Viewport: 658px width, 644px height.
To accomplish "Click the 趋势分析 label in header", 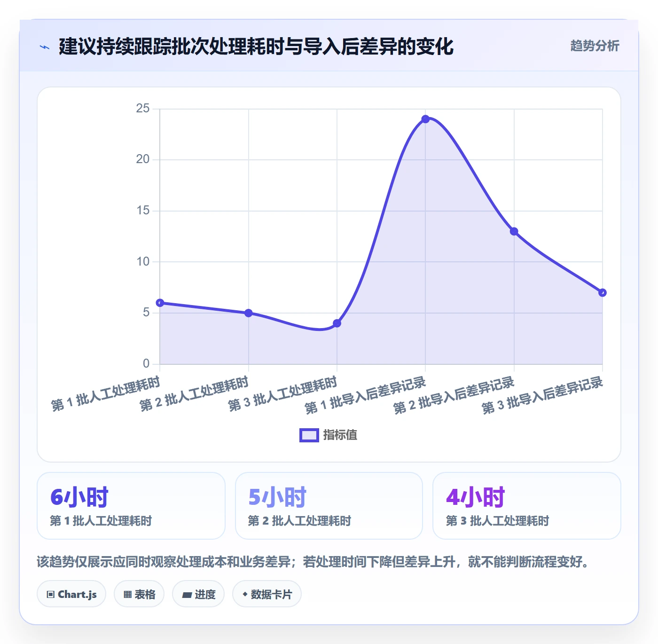I will coord(595,46).
